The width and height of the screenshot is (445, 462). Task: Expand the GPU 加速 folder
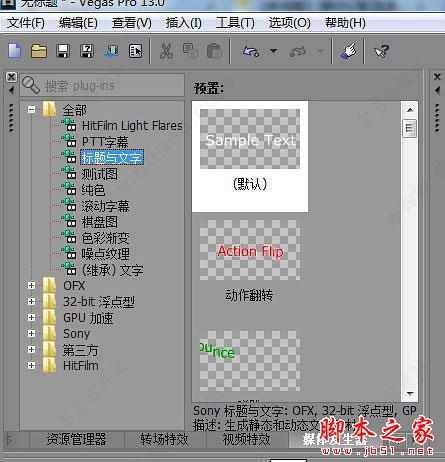[31, 317]
